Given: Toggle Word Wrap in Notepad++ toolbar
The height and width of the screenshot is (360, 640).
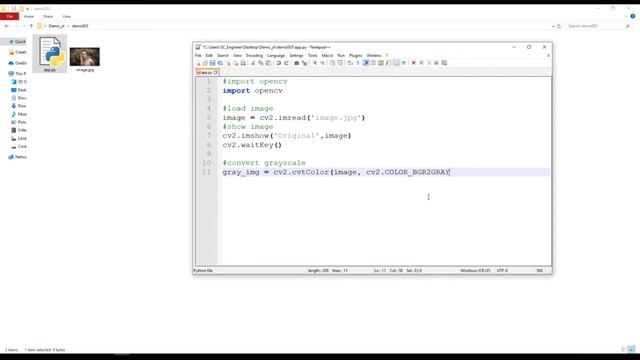Looking at the screenshot, I should click(350, 63).
